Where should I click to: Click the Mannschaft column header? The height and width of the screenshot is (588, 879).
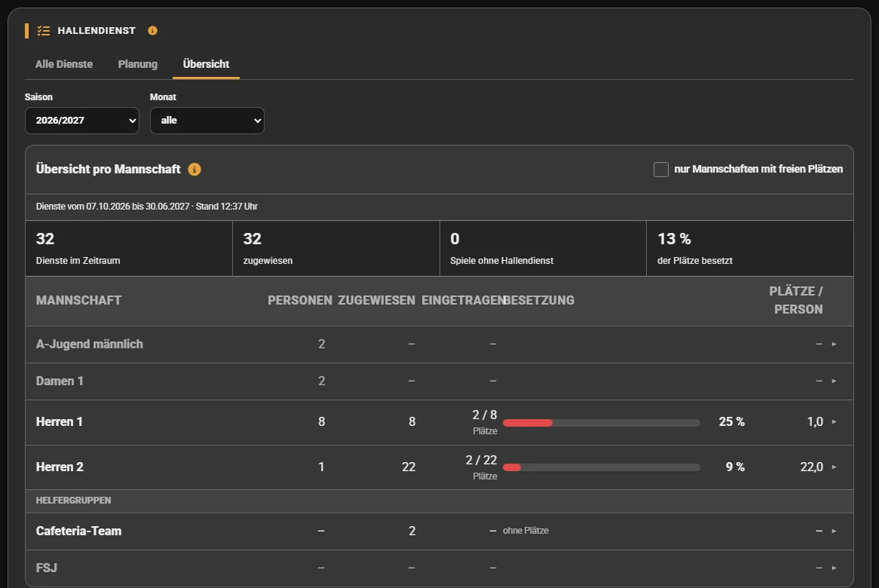pyautogui.click(x=78, y=301)
